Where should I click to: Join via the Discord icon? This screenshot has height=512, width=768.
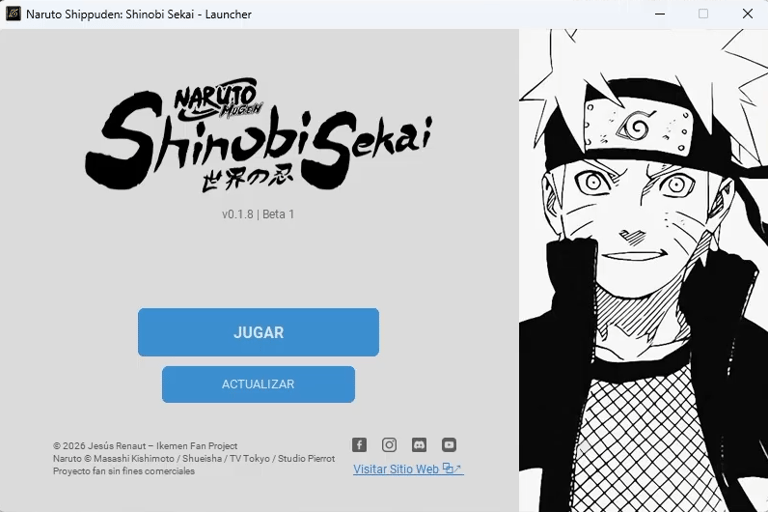click(419, 445)
